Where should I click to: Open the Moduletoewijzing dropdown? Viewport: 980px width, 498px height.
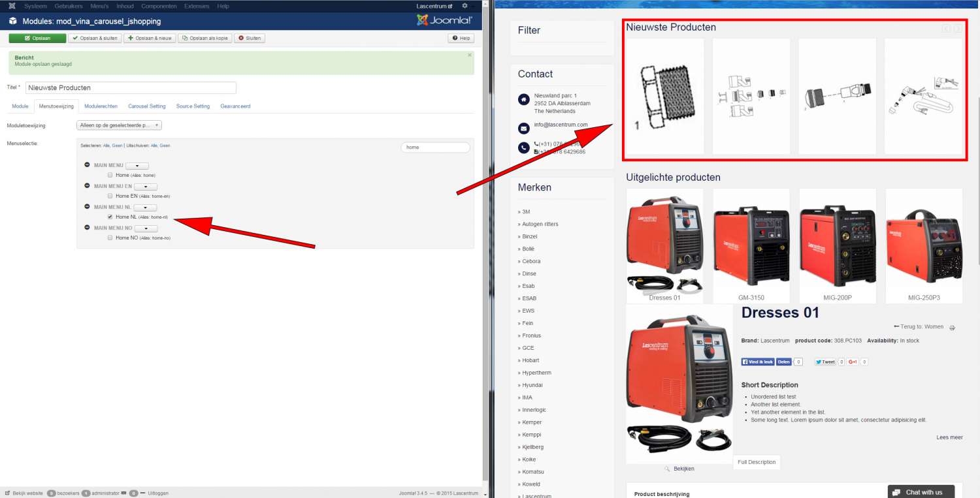pos(119,125)
